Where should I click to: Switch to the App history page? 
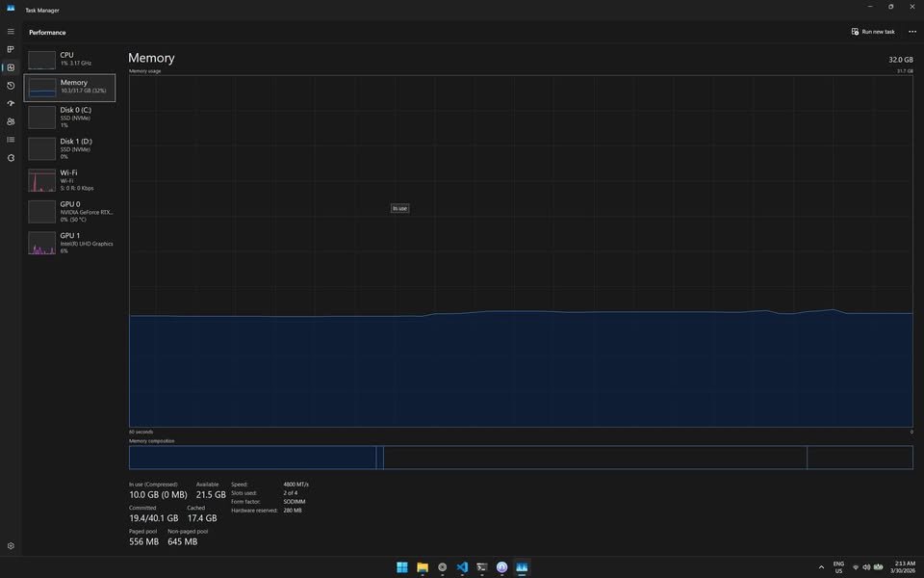[x=10, y=85]
